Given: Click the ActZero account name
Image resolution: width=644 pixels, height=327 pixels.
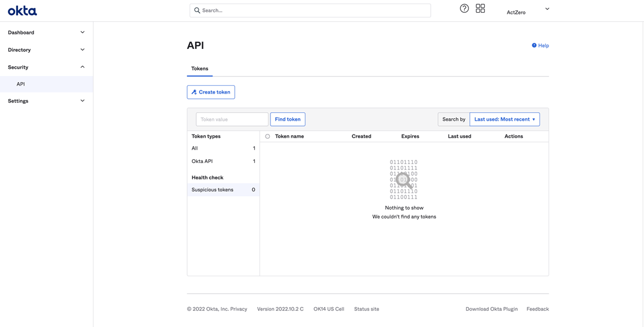Looking at the screenshot, I should (x=516, y=12).
